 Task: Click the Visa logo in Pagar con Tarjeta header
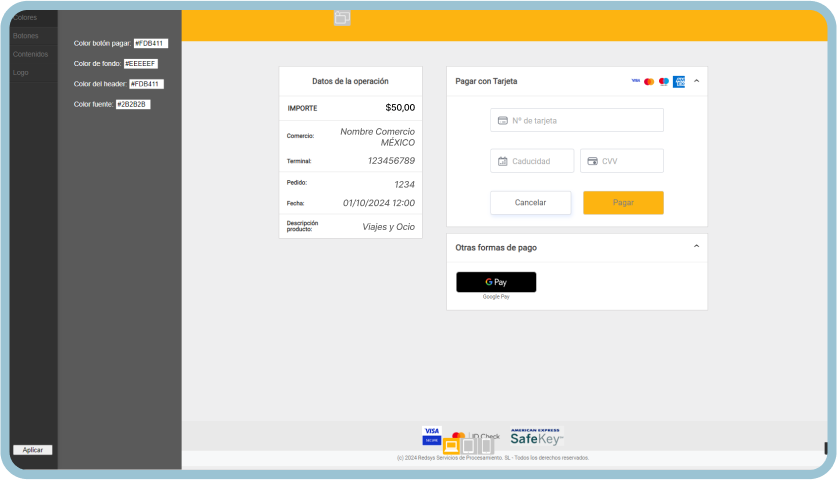click(635, 81)
